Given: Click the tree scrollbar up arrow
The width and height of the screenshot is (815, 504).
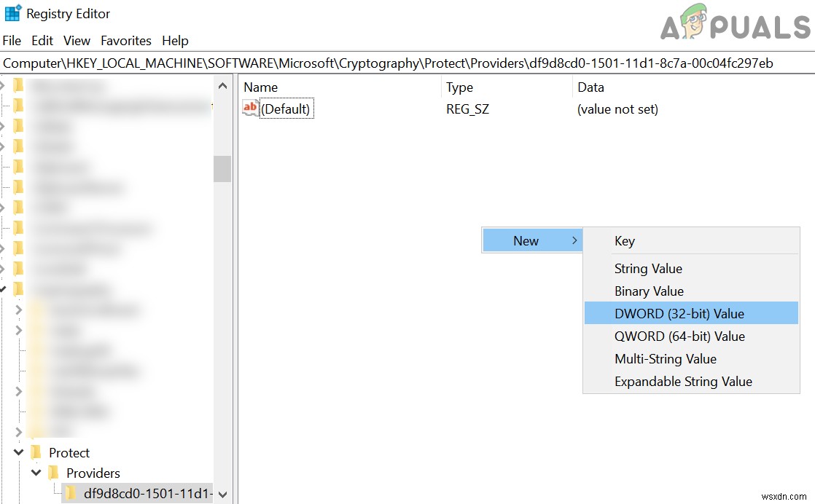Looking at the screenshot, I should [222, 86].
